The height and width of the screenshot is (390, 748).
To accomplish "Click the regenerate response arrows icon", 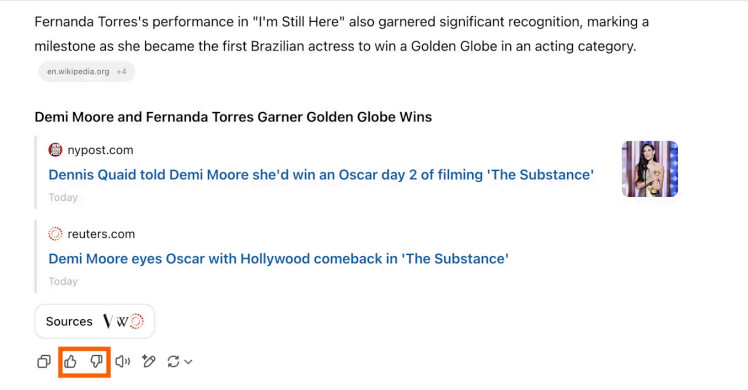I will pos(173,362).
